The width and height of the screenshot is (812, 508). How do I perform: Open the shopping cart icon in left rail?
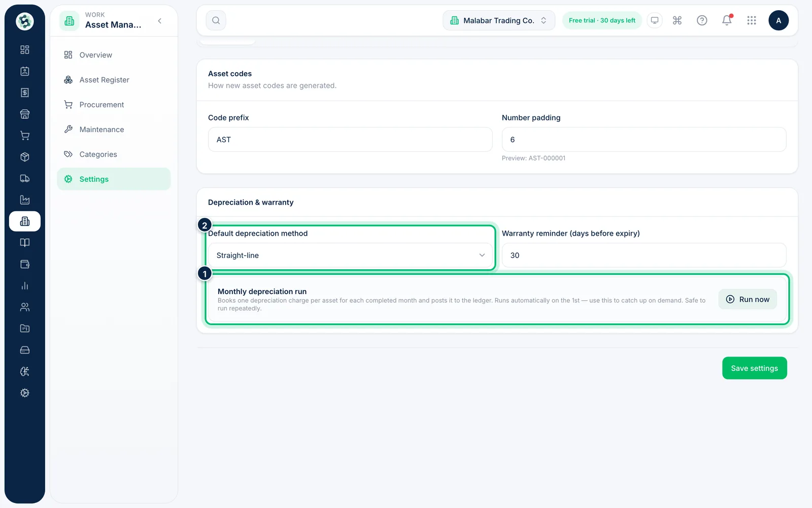pos(25,136)
